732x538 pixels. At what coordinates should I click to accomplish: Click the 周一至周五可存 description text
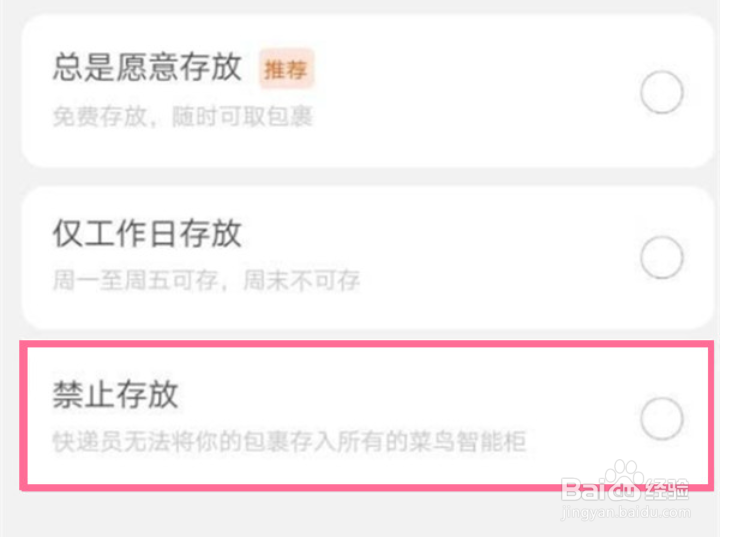135,280
